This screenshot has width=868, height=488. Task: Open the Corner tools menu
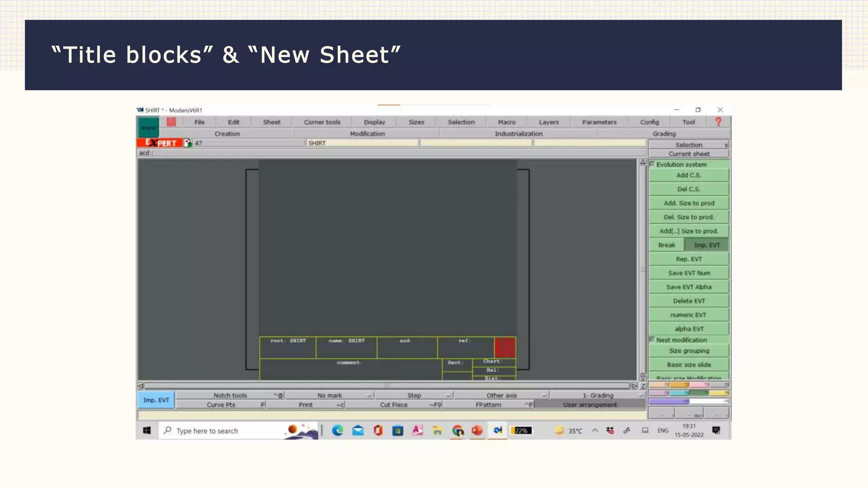(322, 122)
